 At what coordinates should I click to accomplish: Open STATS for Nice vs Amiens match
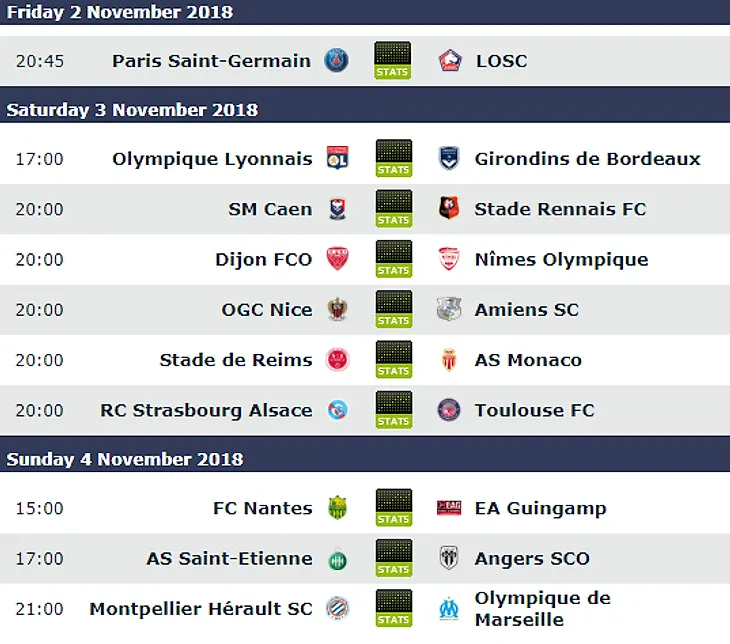coord(394,309)
